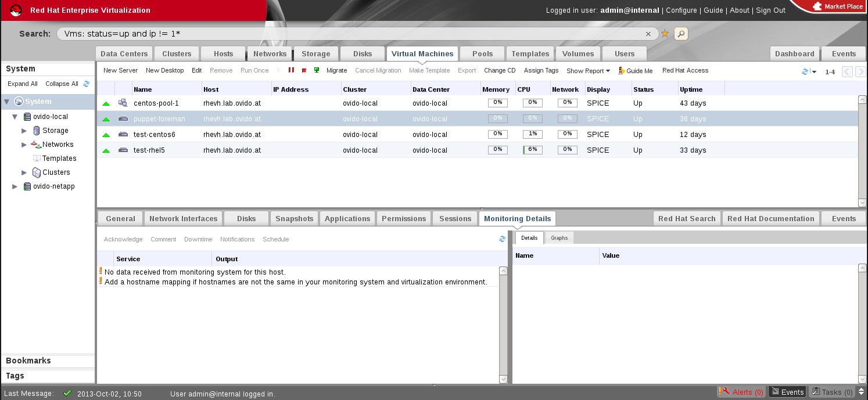Open the Configure link
This screenshot has width=868, height=400.
tap(681, 10)
